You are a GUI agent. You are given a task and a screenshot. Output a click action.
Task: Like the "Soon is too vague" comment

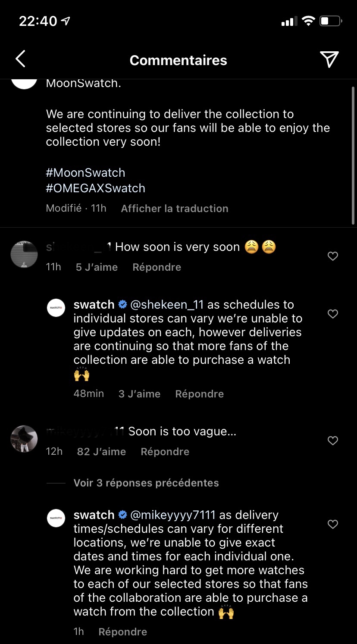[333, 441]
